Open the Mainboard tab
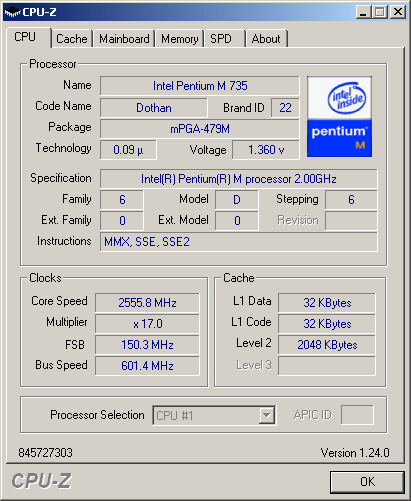The image size is (411, 501). pyautogui.click(x=124, y=39)
